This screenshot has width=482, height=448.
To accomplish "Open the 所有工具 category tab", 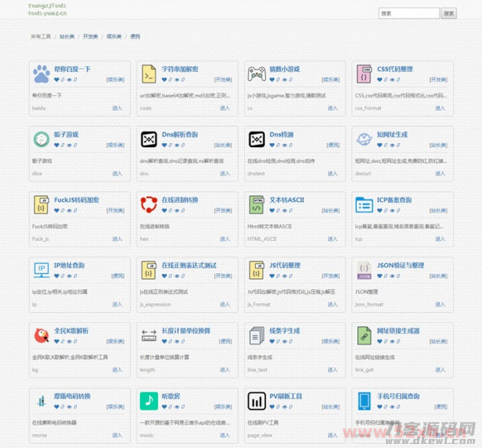I will [41, 37].
